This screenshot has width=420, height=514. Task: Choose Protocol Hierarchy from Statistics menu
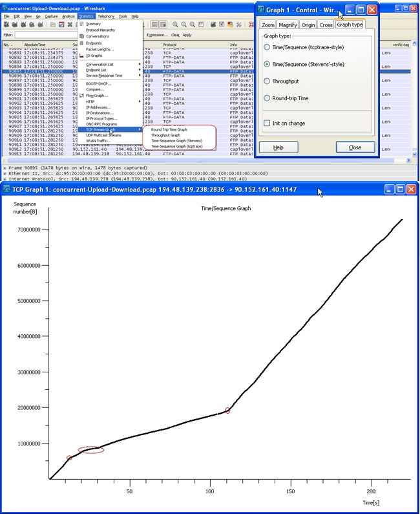[100, 30]
